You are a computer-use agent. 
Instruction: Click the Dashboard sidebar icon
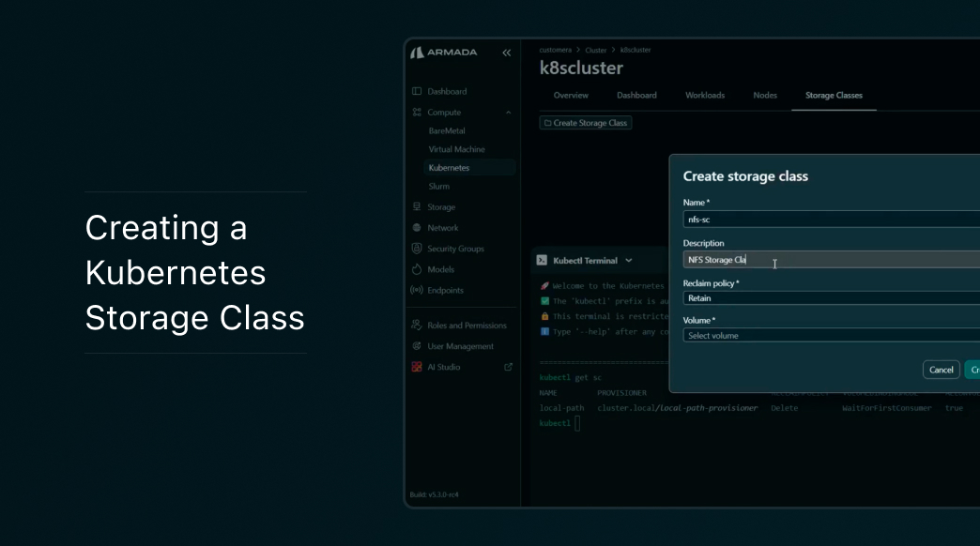[417, 91]
